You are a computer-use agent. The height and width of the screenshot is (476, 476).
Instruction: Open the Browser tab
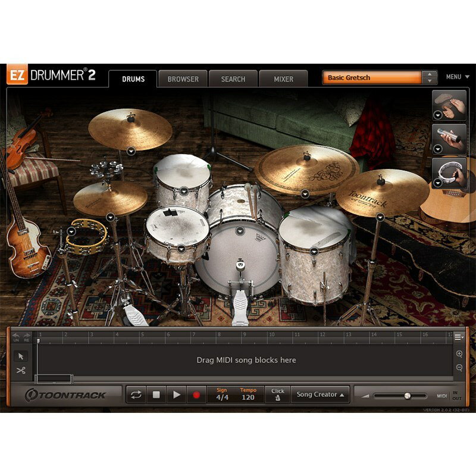point(183,79)
